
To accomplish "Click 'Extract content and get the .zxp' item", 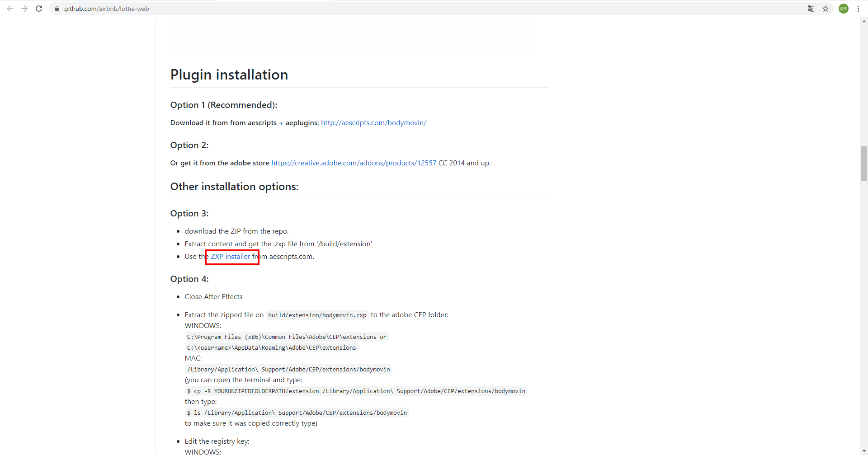I will pos(278,244).
